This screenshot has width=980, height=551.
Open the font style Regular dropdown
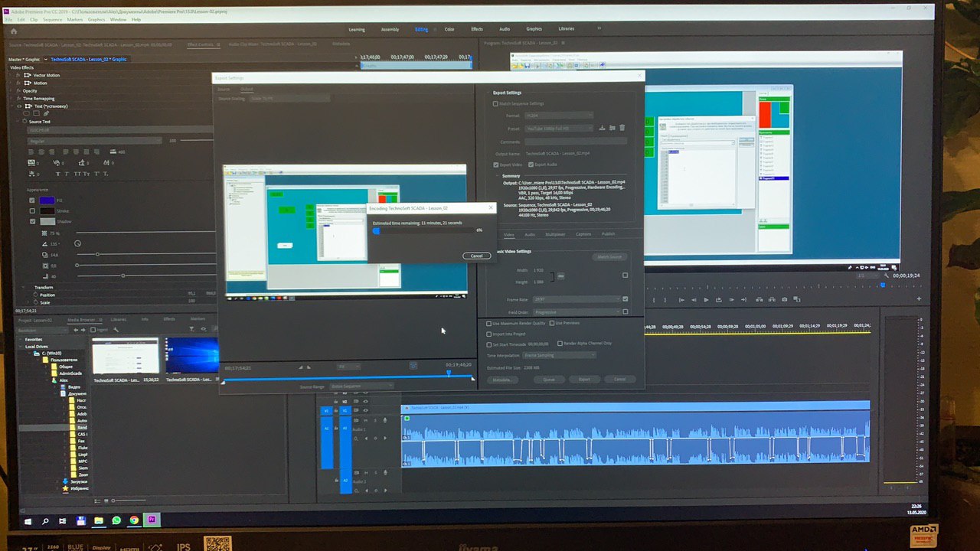94,141
